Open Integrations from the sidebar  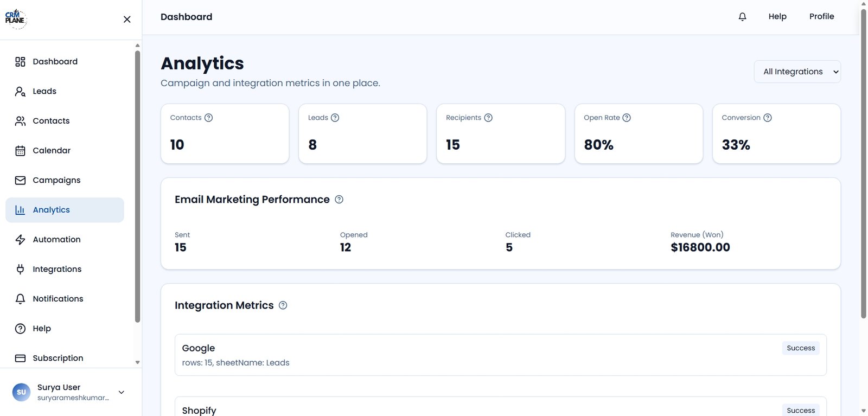pyautogui.click(x=57, y=269)
